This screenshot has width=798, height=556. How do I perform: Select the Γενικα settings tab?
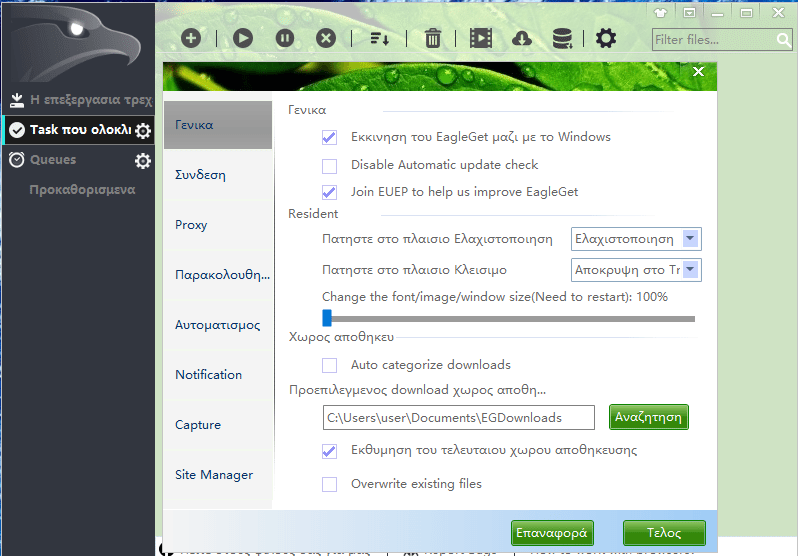click(218, 125)
